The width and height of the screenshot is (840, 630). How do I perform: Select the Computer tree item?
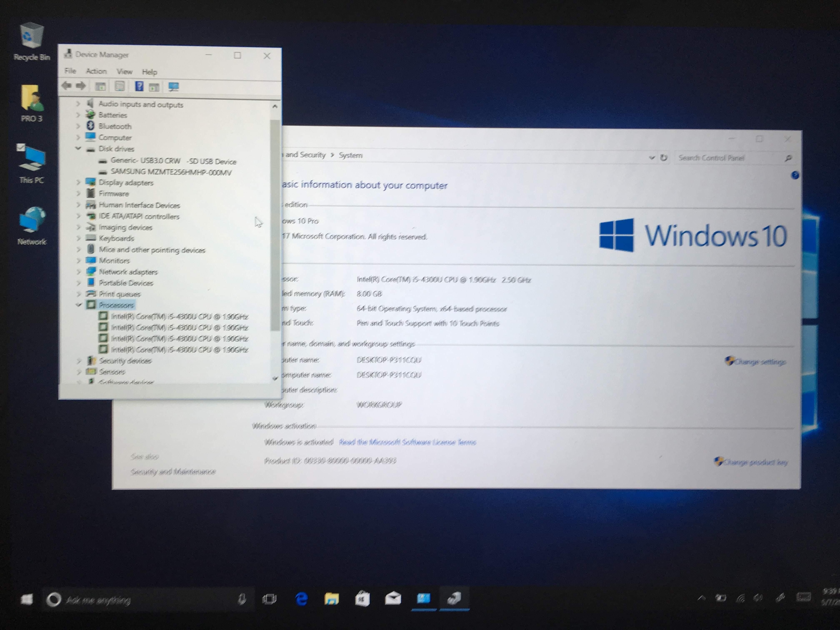(x=115, y=137)
